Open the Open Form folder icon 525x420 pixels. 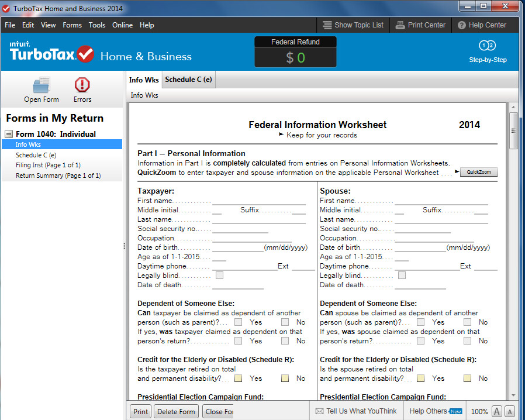click(42, 85)
